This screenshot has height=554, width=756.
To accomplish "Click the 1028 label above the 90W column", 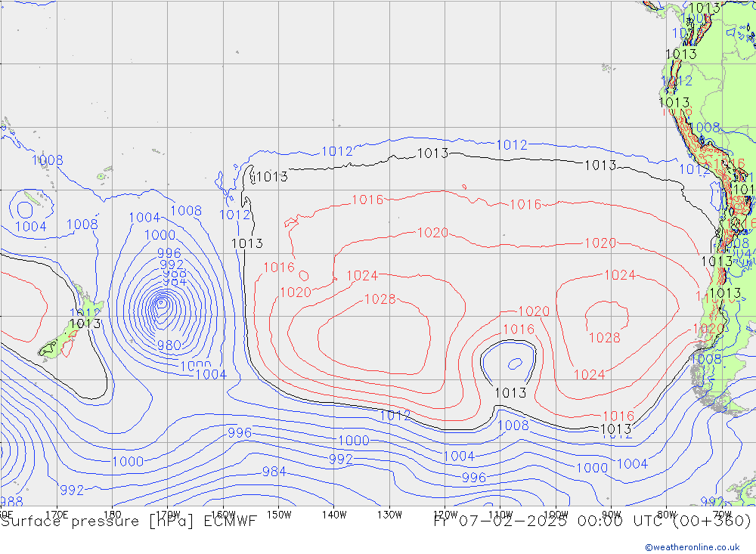I will point(605,338).
